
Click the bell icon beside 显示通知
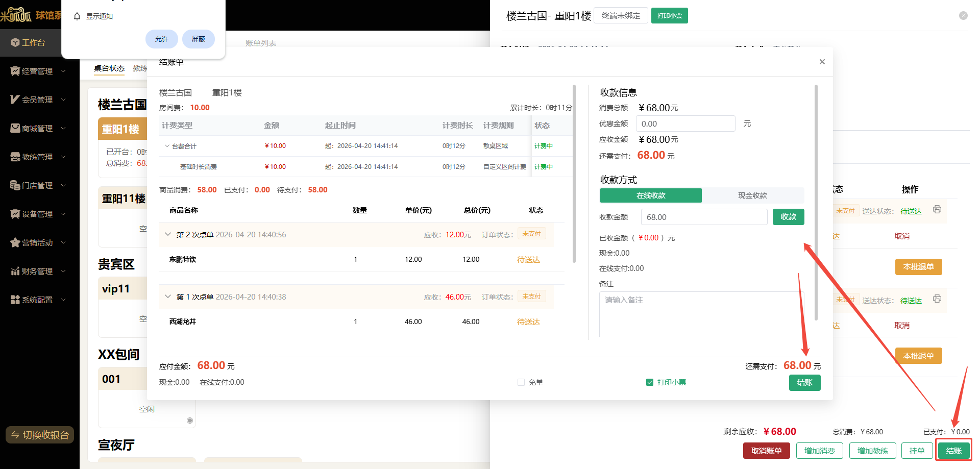click(x=77, y=16)
